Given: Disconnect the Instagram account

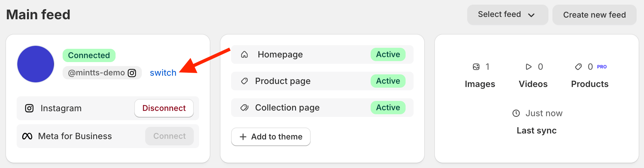Looking at the screenshot, I should [164, 108].
